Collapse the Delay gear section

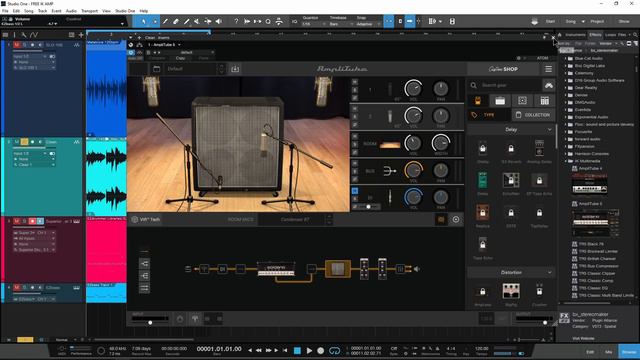point(549,129)
